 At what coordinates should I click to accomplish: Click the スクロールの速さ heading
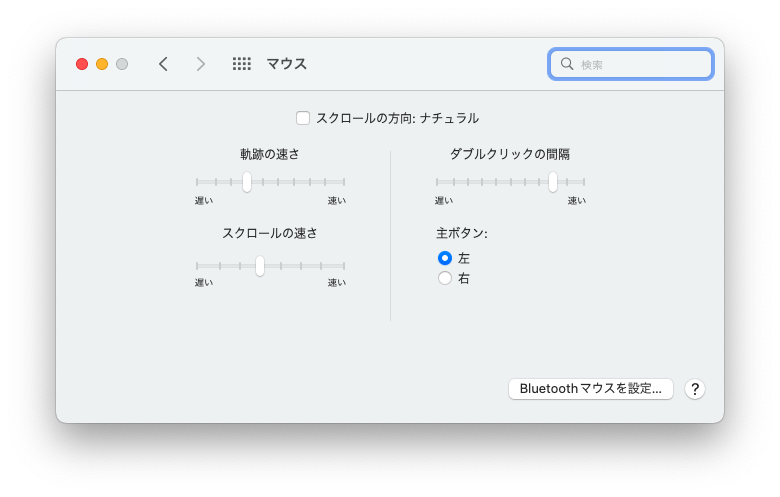tap(270, 233)
